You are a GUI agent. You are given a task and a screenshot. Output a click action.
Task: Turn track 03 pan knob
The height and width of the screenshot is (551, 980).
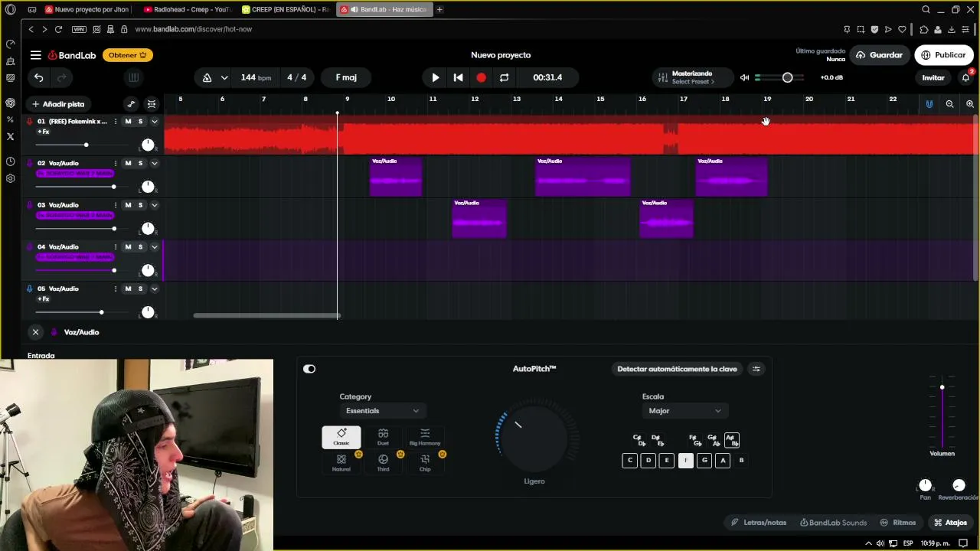click(x=148, y=229)
